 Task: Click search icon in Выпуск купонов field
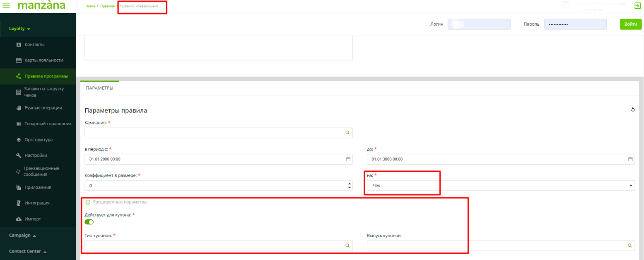click(630, 245)
